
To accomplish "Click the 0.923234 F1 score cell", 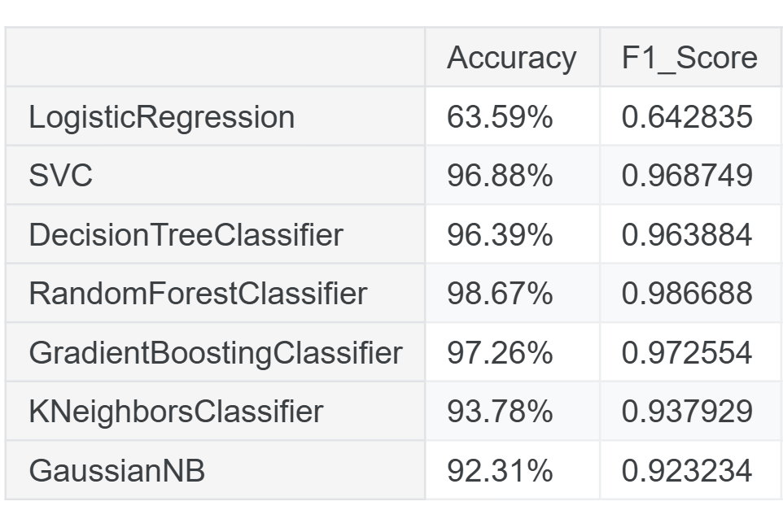I will click(x=691, y=470).
